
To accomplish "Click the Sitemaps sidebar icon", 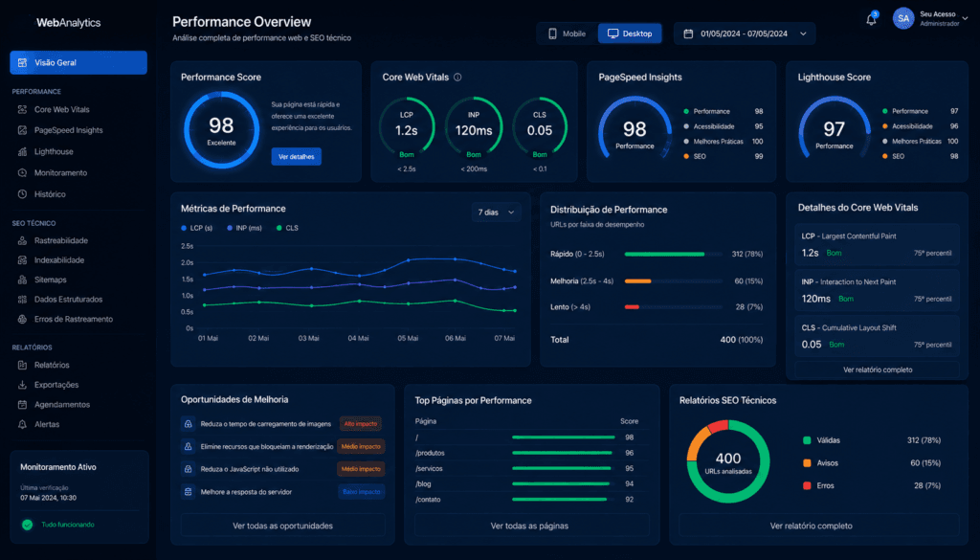I will point(23,280).
